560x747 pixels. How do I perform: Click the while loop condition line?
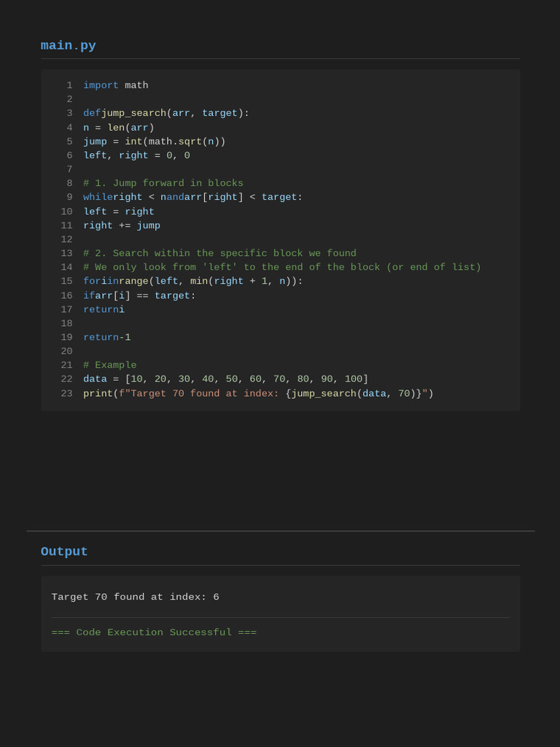point(192,197)
